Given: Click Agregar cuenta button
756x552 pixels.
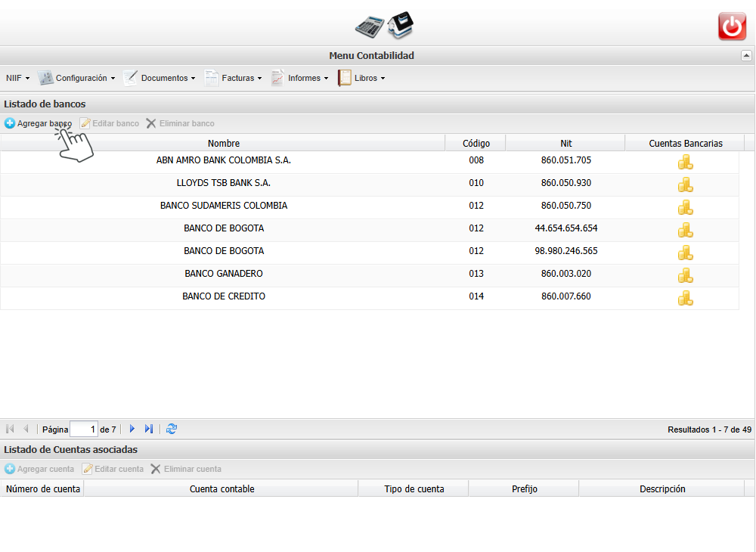Looking at the screenshot, I should click(x=39, y=469).
